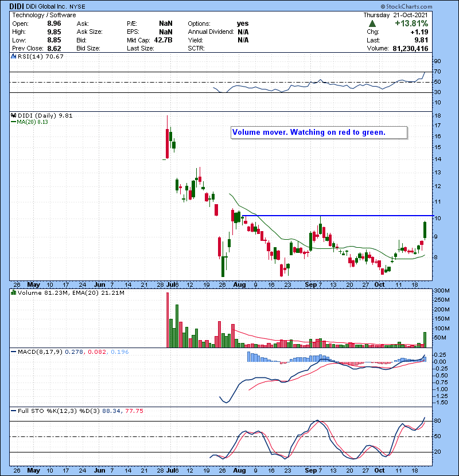The width and height of the screenshot is (459, 476).
Task: Click the High 9.85 value
Action: pyautogui.click(x=54, y=32)
